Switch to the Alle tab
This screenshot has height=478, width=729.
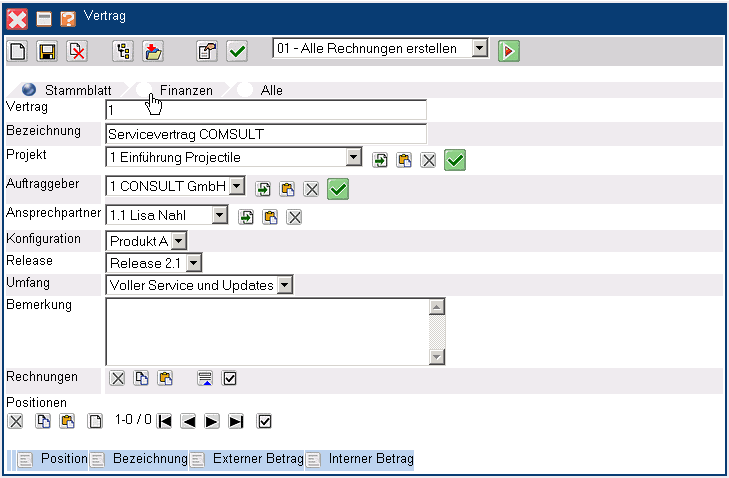pos(271,90)
